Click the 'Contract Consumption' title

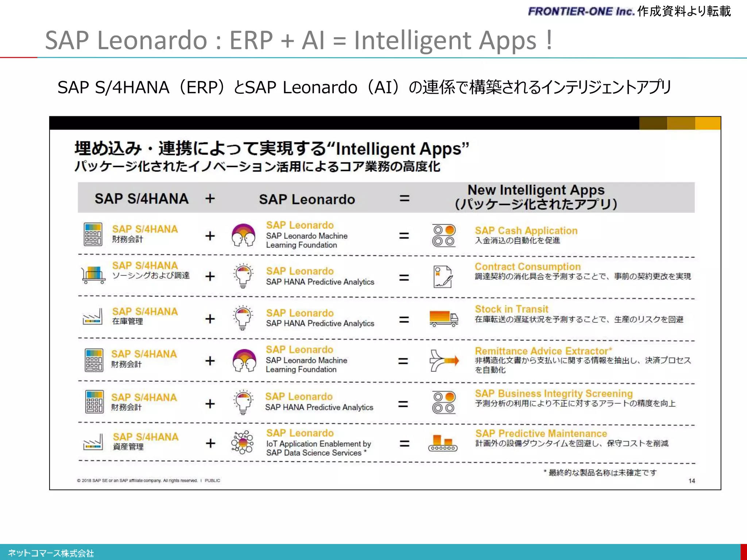tap(527, 267)
